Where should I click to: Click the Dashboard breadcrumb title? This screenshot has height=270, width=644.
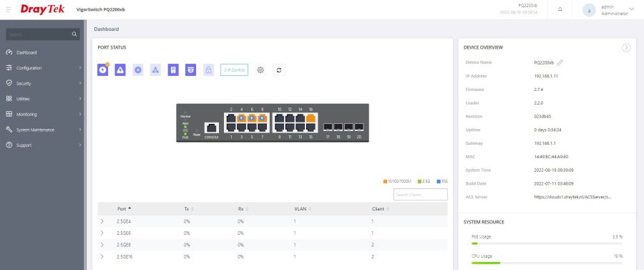[107, 29]
